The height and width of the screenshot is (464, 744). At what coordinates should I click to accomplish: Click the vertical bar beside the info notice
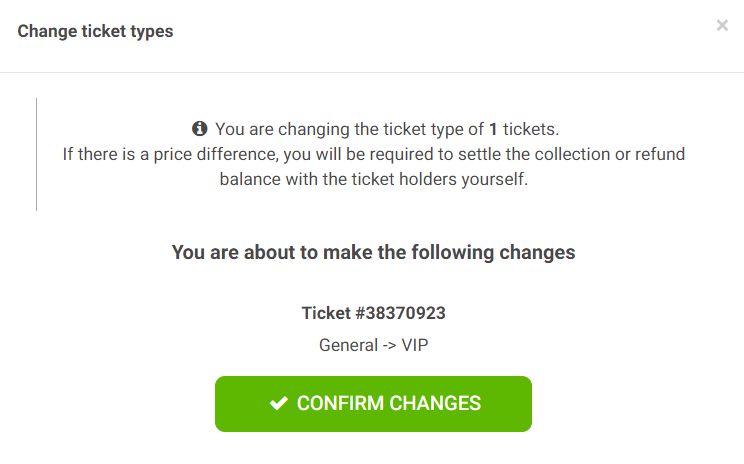click(37, 154)
